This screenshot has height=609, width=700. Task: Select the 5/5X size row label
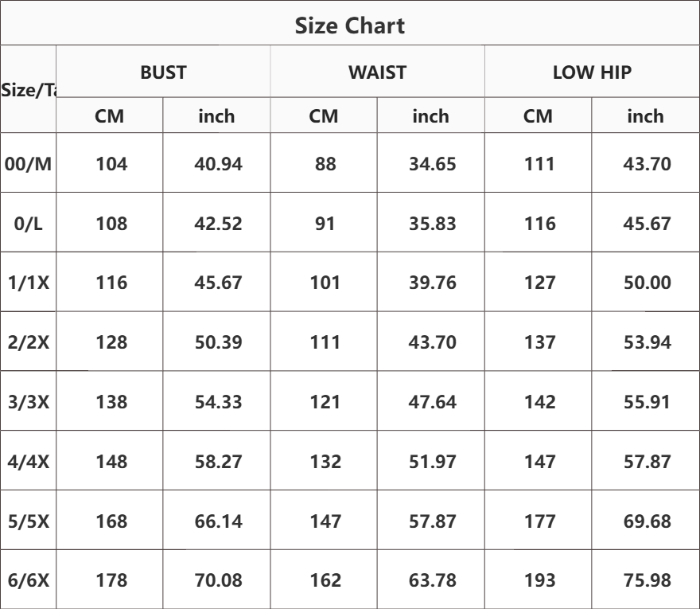29,521
